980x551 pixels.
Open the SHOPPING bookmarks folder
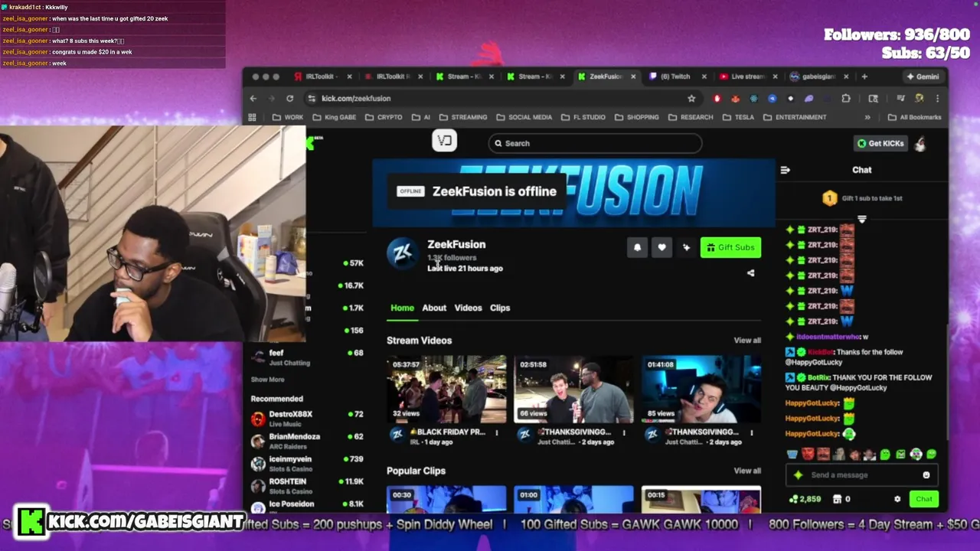tap(636, 117)
